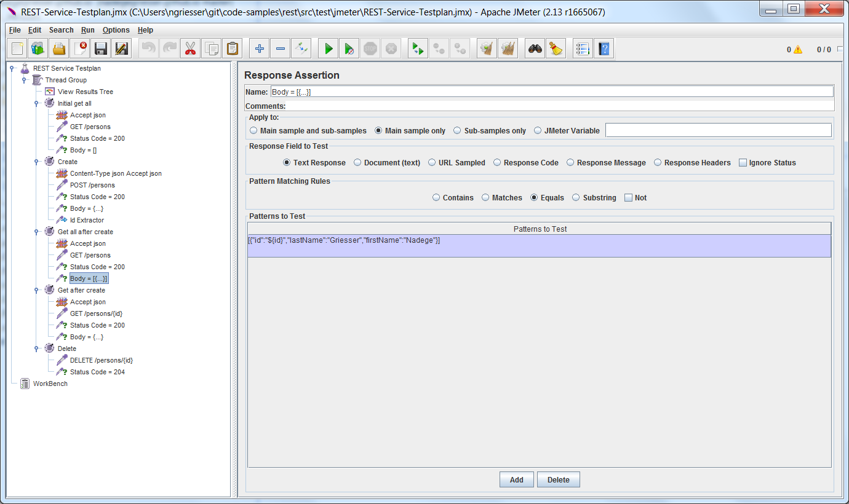Close the test plan using toolbar icon
The height and width of the screenshot is (504, 849).
click(x=80, y=49)
